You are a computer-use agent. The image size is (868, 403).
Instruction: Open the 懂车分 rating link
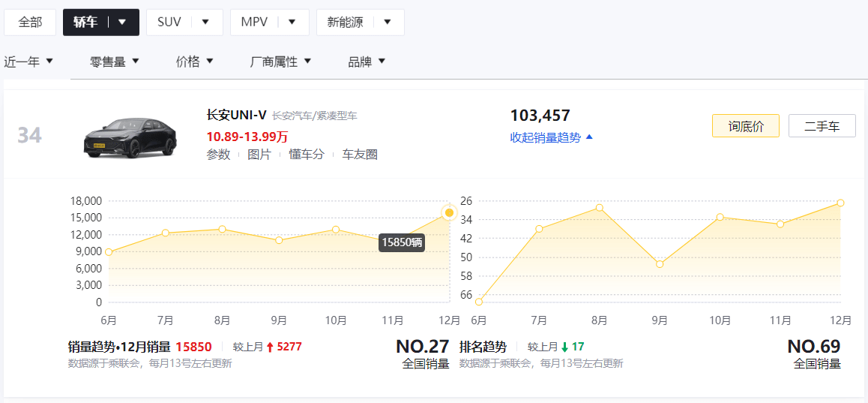coord(307,155)
